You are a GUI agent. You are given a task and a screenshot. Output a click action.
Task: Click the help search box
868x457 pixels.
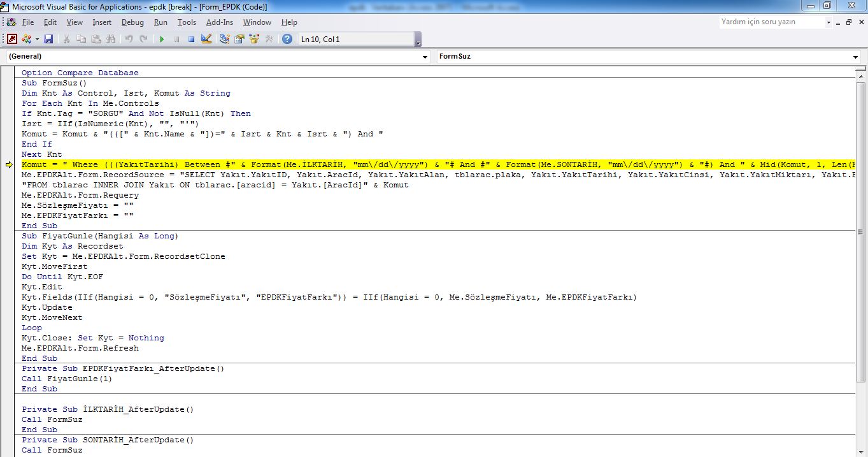(771, 22)
